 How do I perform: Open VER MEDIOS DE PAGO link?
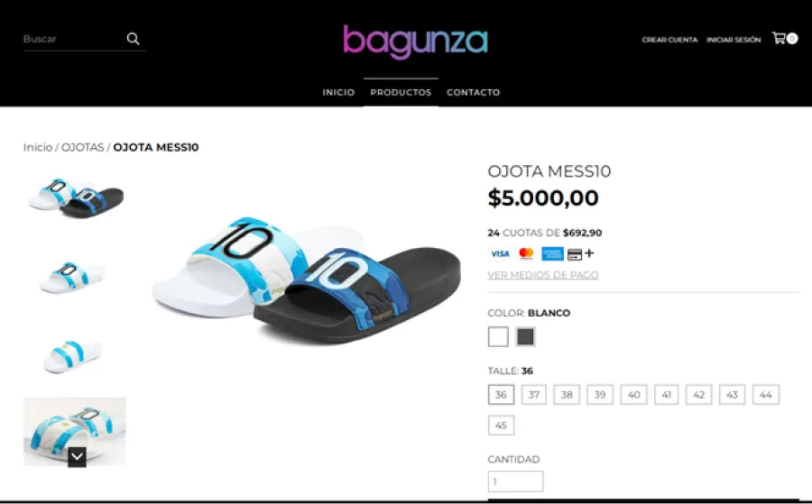543,275
